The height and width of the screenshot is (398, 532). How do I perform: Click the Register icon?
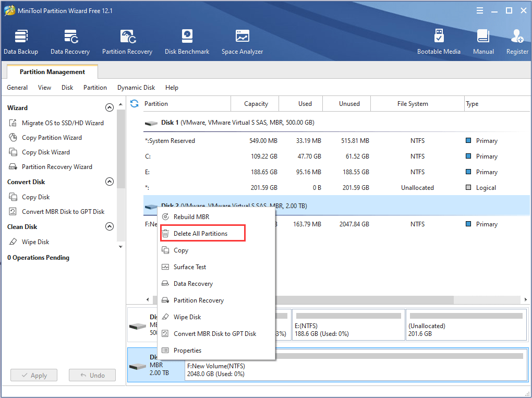tap(517, 41)
